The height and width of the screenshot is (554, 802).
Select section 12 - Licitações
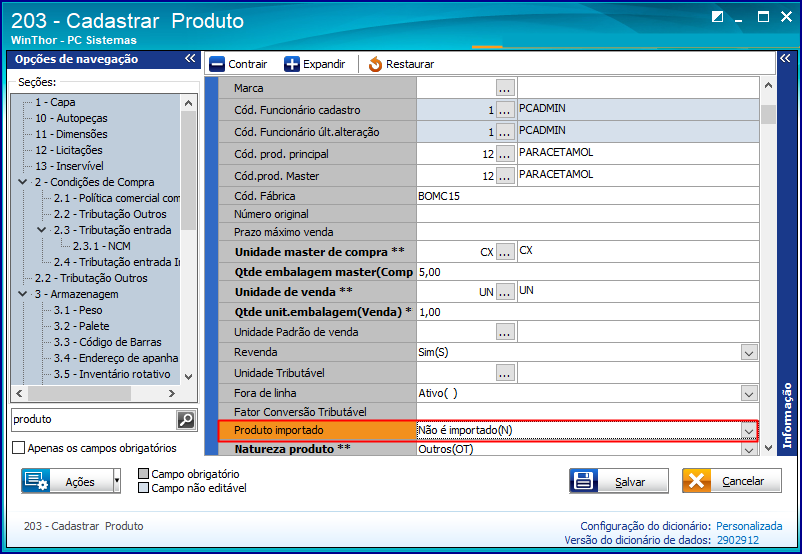pyautogui.click(x=69, y=150)
